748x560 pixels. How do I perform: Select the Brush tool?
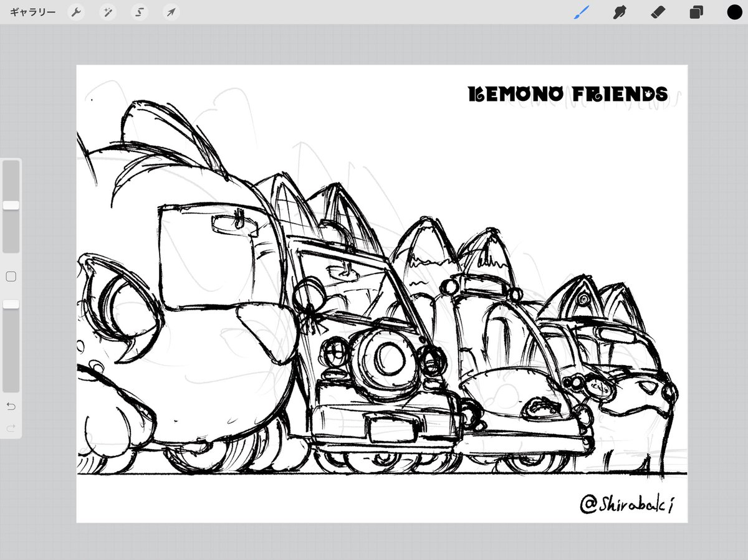click(581, 12)
